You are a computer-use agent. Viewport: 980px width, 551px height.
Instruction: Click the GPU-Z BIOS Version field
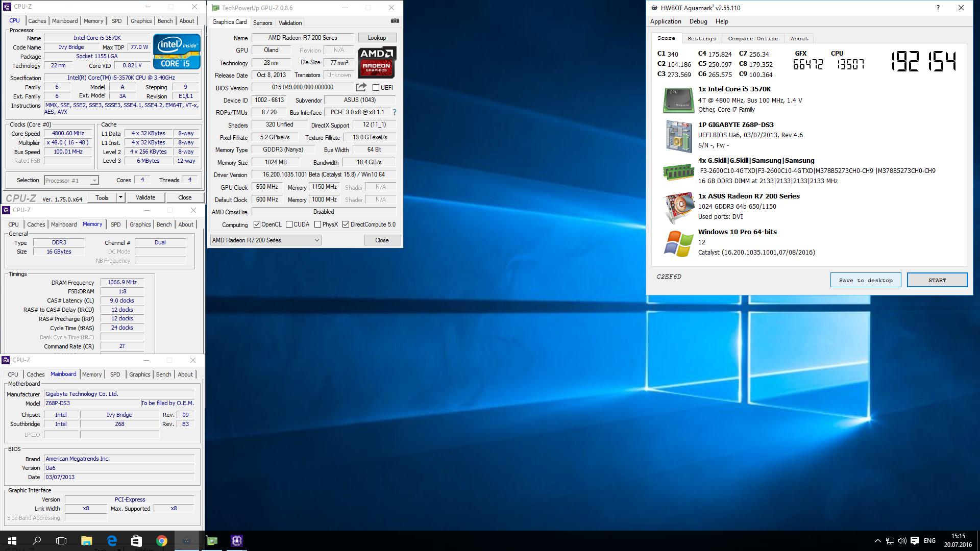[302, 87]
